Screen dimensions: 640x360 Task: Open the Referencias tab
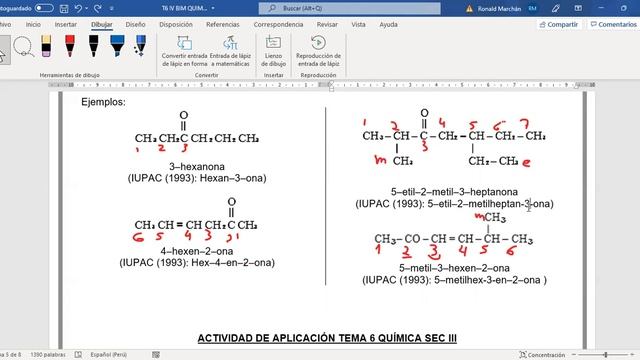click(223, 24)
